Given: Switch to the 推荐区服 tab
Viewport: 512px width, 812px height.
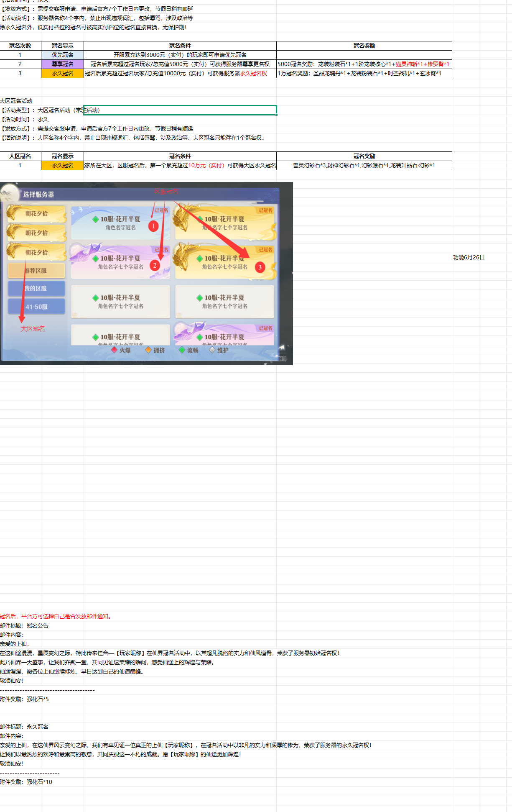Looking at the screenshot, I should (x=36, y=271).
